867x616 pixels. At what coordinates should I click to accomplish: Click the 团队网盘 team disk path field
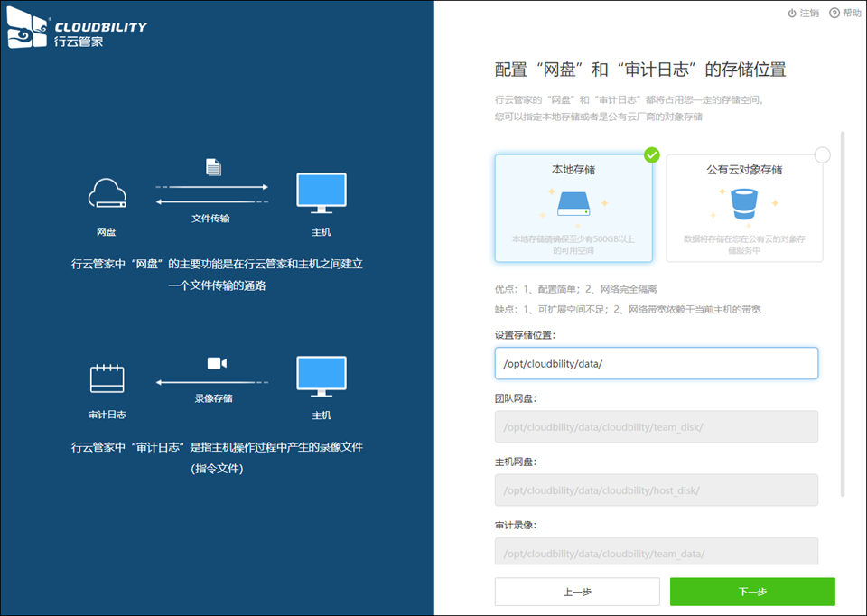(x=656, y=427)
